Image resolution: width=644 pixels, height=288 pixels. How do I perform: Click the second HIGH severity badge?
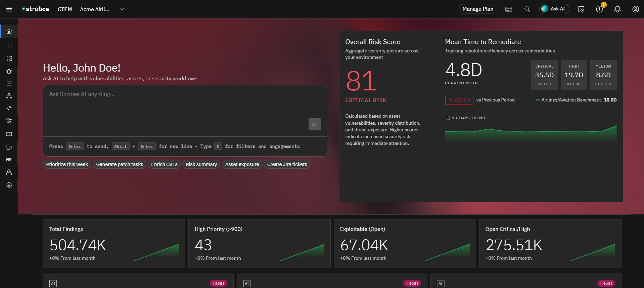tap(412, 283)
